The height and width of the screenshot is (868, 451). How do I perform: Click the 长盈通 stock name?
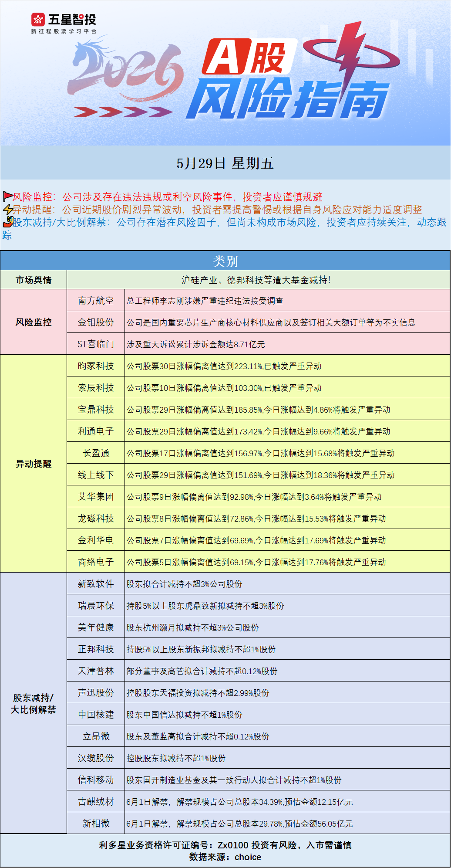(x=96, y=453)
